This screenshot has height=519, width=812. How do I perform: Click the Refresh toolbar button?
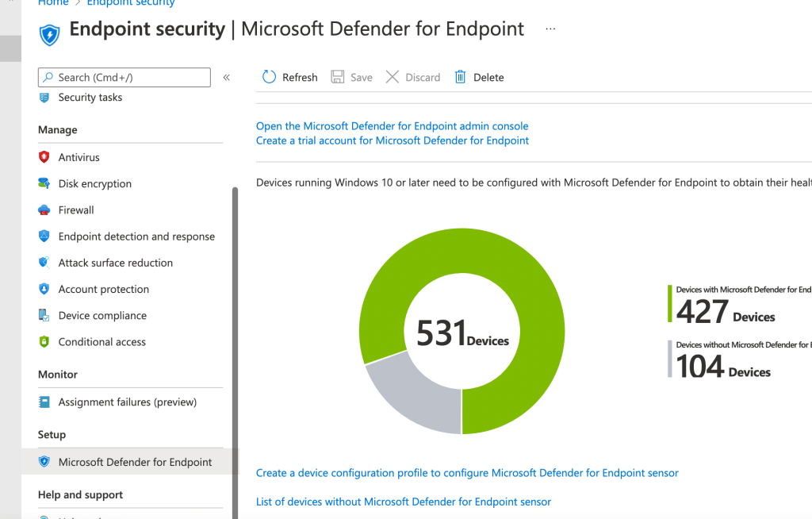pos(290,77)
